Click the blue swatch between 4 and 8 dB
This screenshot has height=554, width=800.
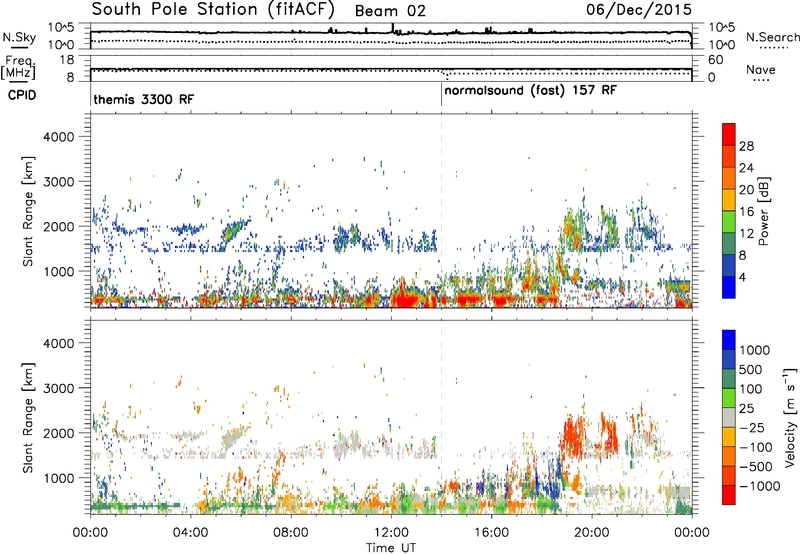click(x=729, y=266)
